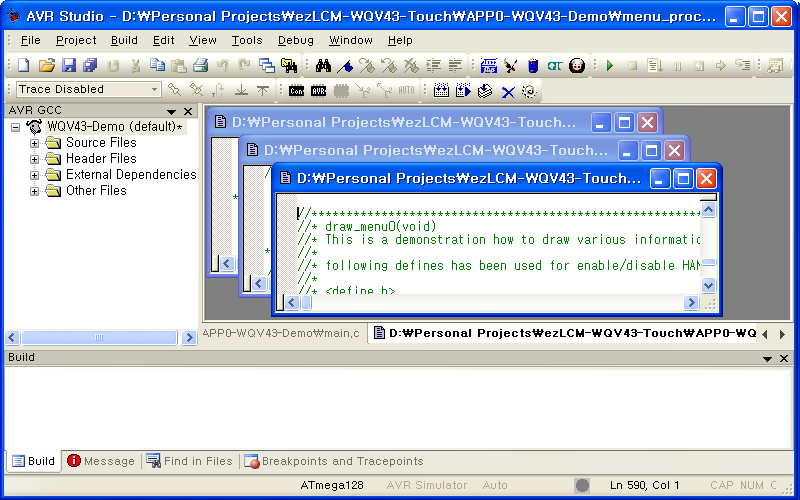800x500 pixels.
Task: Click the pin icon beside Trace dropdown
Action: tap(174, 90)
